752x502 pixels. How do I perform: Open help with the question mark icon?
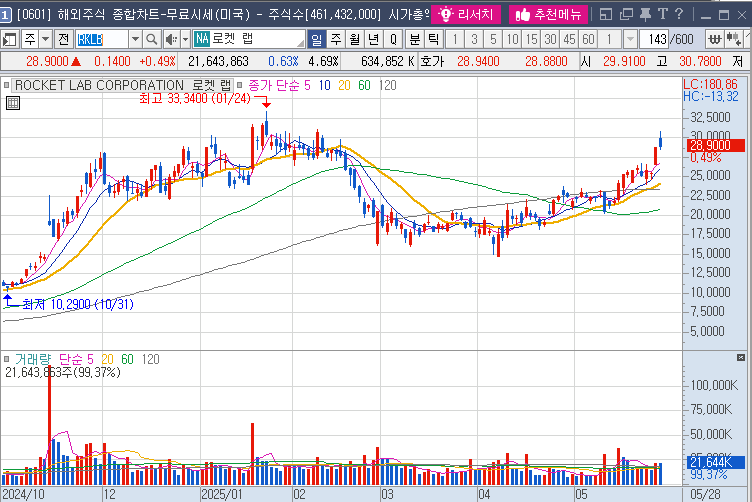tap(679, 14)
